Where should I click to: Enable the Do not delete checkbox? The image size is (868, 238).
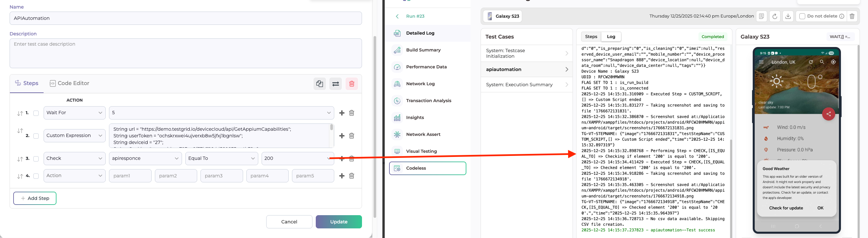coord(802,16)
